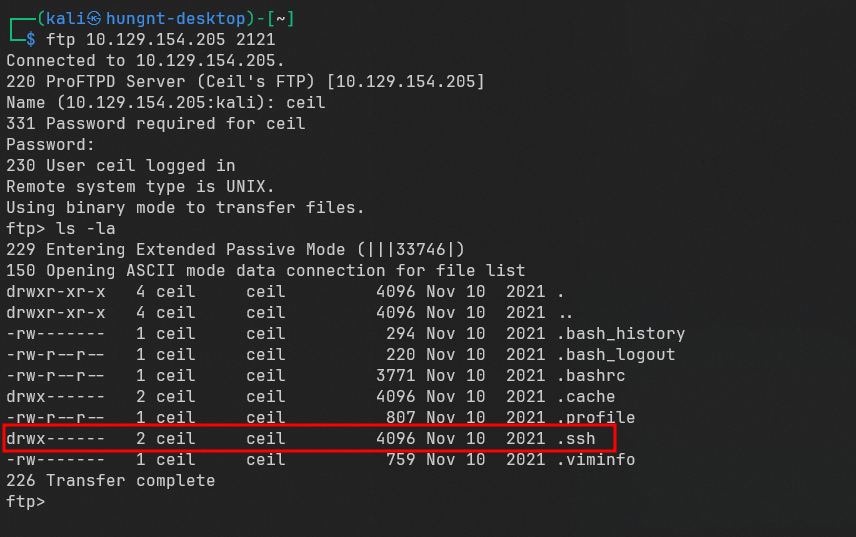Click the ProFTPD Server banner line
Screen dimensions: 856x537
pyautogui.click(x=245, y=81)
